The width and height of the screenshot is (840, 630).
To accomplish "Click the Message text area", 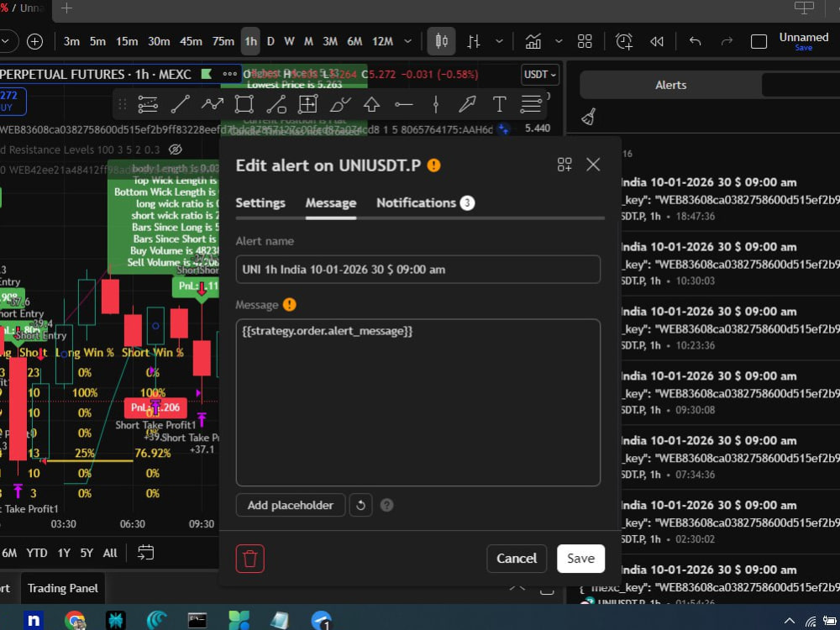I will point(417,402).
